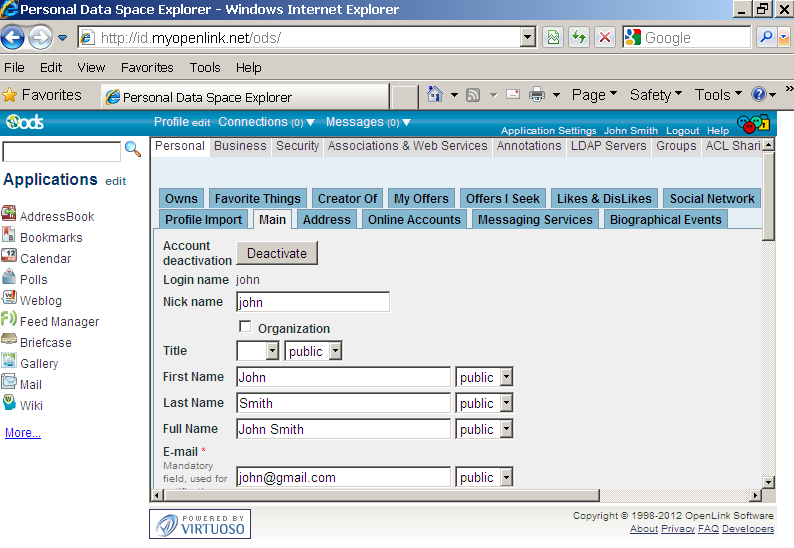
Task: Click the browser Refresh icon
Action: (x=578, y=38)
